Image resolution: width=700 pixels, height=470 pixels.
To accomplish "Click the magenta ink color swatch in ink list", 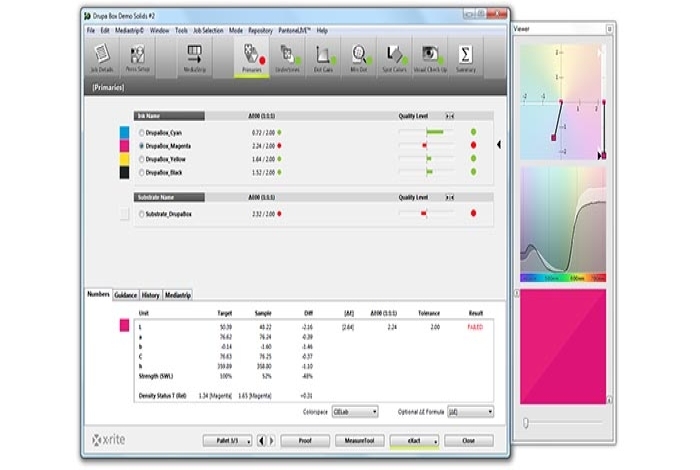I will pyautogui.click(x=125, y=146).
